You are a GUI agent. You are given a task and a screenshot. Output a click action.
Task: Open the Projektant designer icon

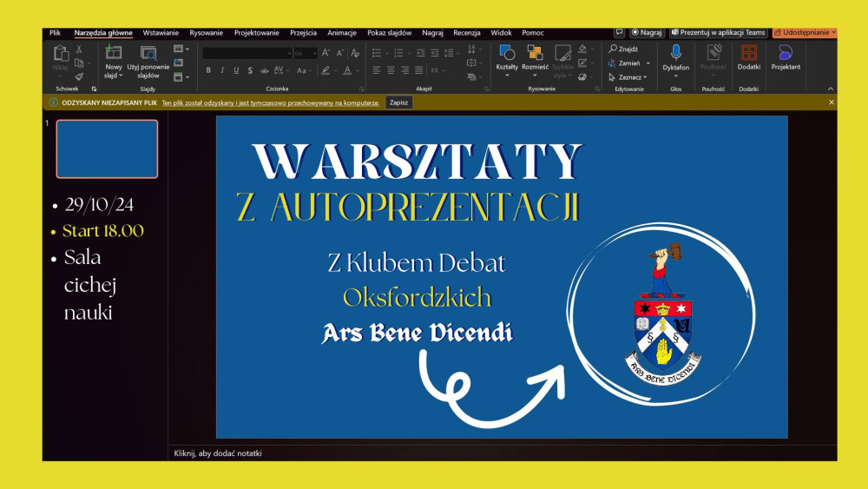coord(786,53)
